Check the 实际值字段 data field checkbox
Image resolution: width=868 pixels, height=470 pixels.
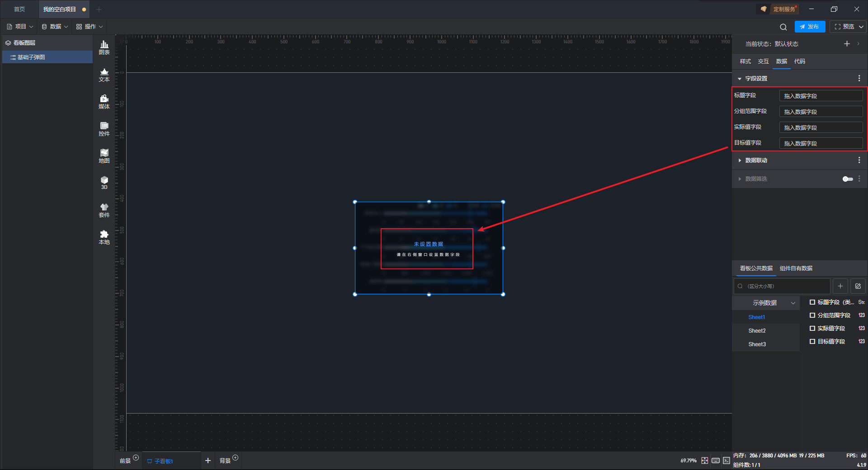[812, 329]
